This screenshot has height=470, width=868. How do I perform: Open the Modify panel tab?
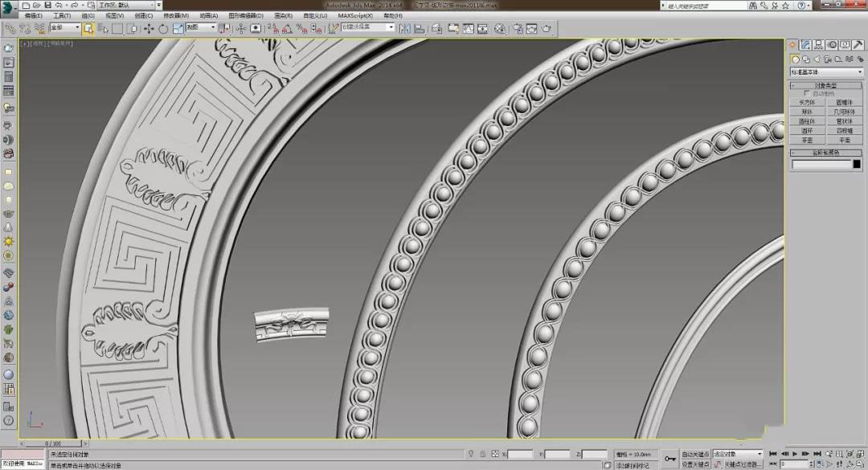tap(806, 45)
